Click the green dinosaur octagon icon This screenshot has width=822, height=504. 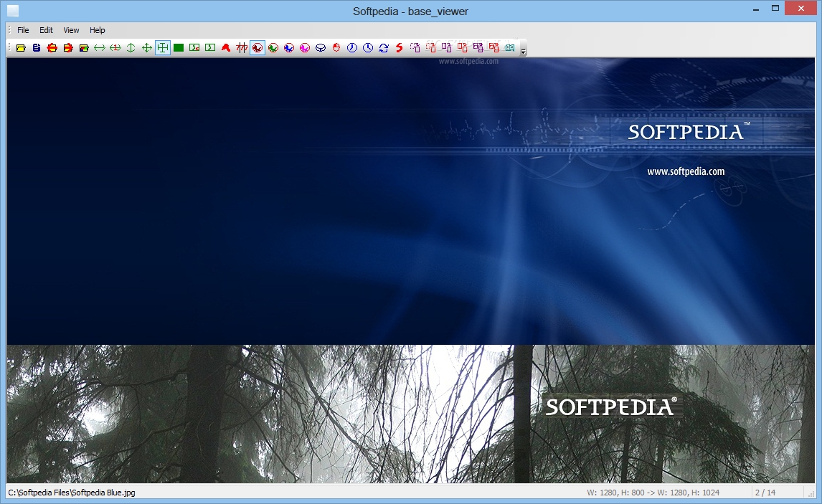click(x=273, y=47)
